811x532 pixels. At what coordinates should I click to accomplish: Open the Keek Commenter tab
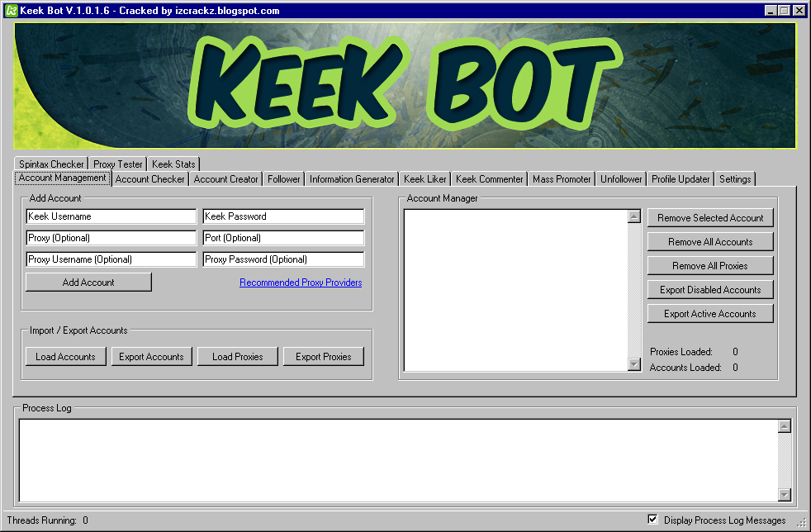click(489, 179)
